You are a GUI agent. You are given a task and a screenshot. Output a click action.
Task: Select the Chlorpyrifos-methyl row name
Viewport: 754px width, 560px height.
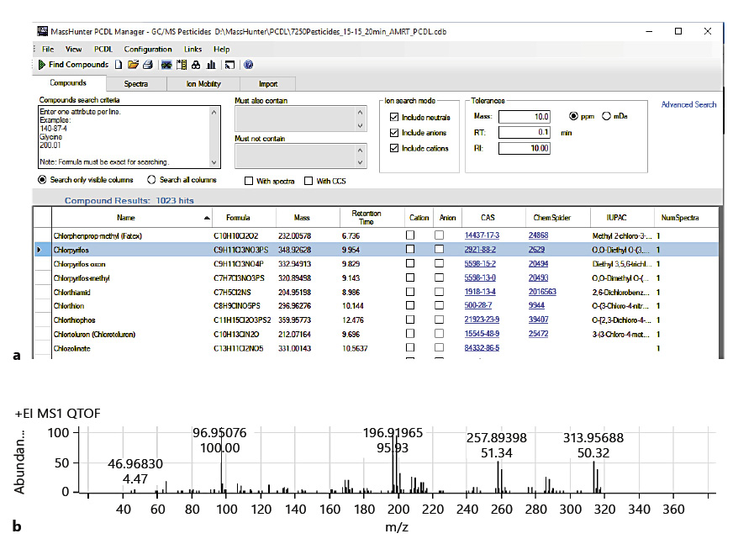(82, 278)
